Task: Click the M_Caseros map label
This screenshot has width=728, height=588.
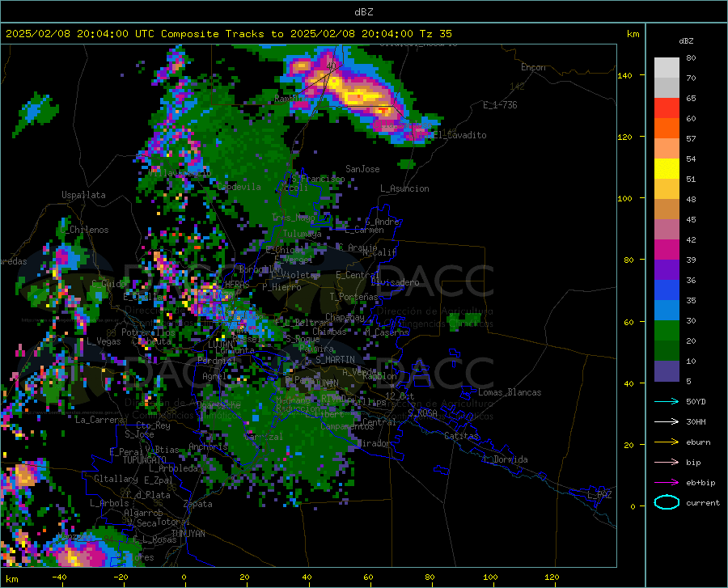Action: coord(387,332)
